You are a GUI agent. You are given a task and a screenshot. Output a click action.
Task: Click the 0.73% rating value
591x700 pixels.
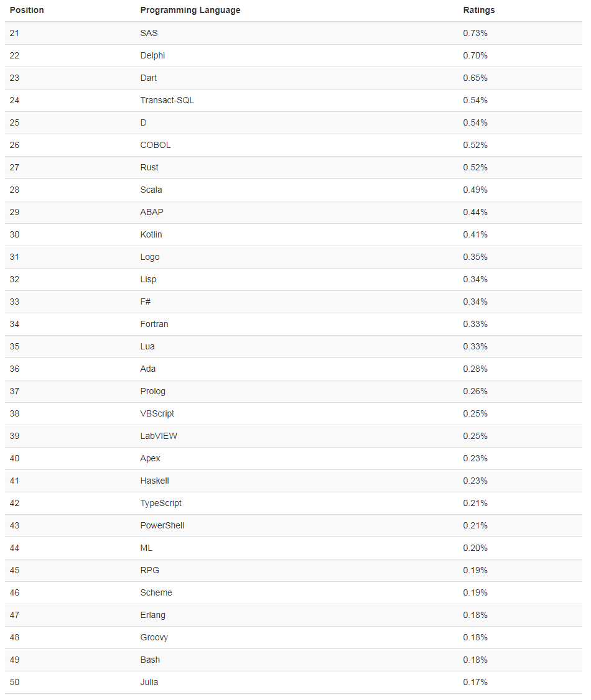[x=475, y=33]
